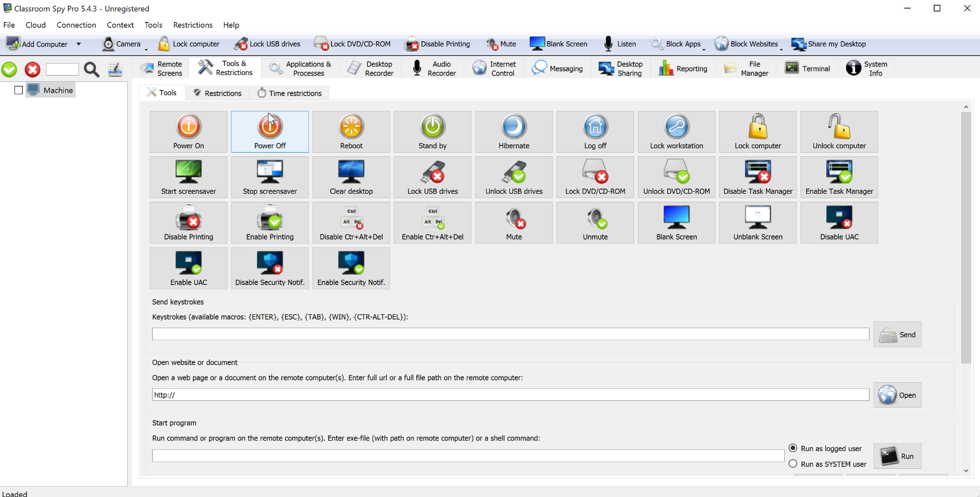This screenshot has width=980, height=497.
Task: Select Run as SYSTEM user option
Action: pos(793,464)
